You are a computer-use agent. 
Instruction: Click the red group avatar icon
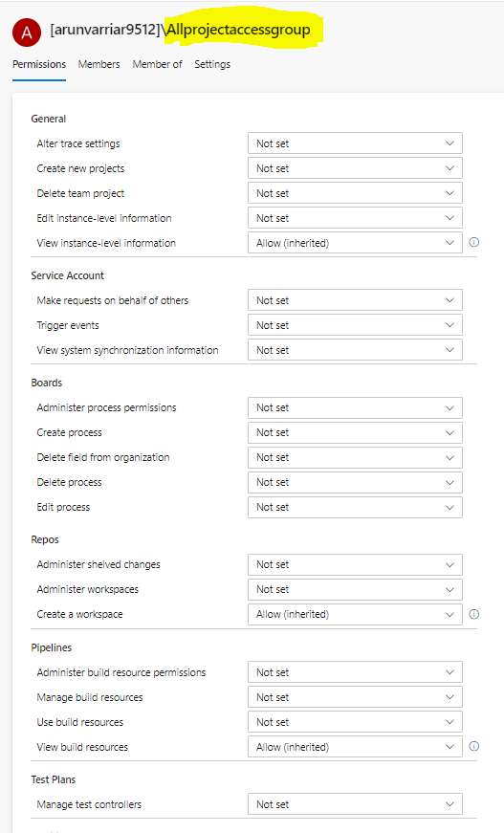pos(27,33)
